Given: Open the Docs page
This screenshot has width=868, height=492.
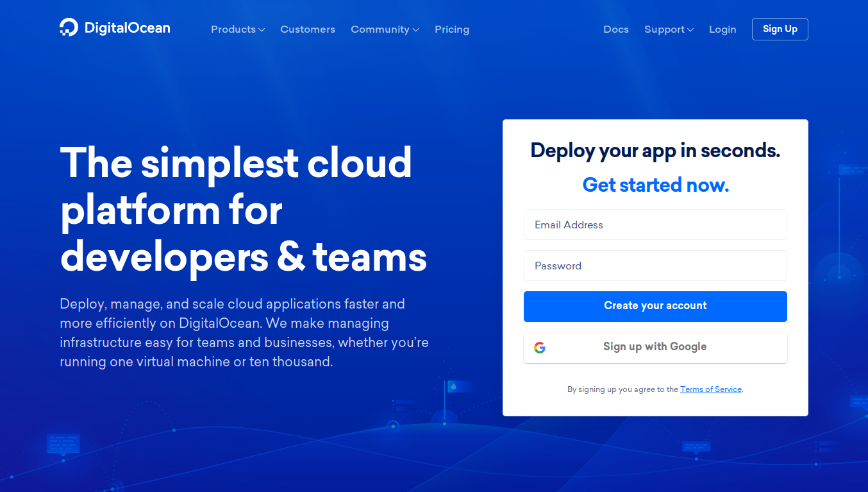Looking at the screenshot, I should [x=615, y=30].
